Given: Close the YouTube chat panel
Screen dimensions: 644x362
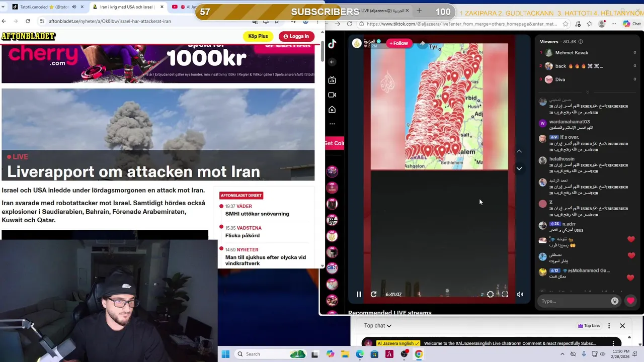Looking at the screenshot, I should tap(622, 326).
